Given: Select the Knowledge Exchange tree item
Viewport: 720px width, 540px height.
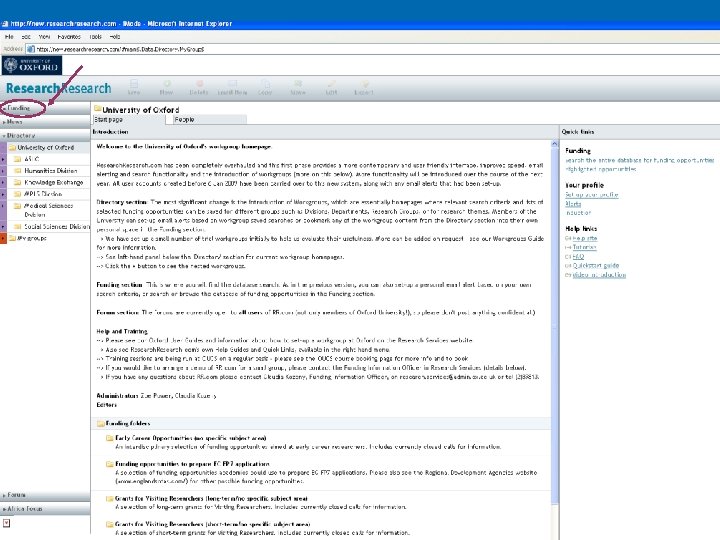Looking at the screenshot, I should click(54, 182).
